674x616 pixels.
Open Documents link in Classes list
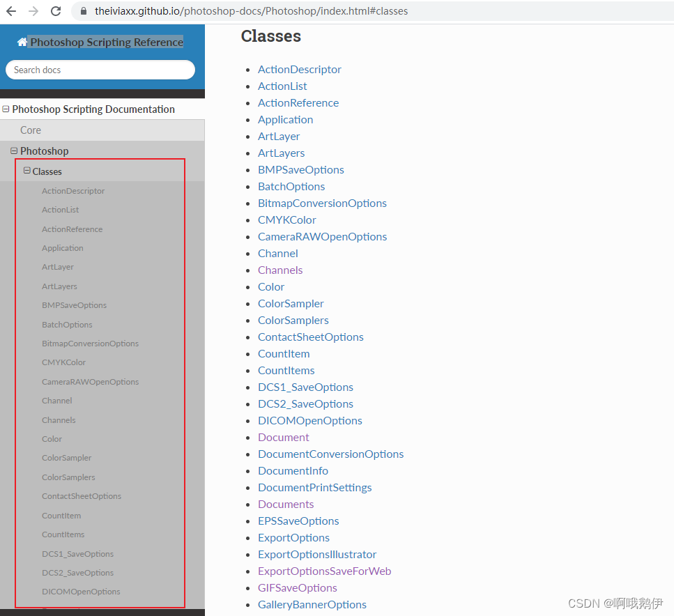286,505
